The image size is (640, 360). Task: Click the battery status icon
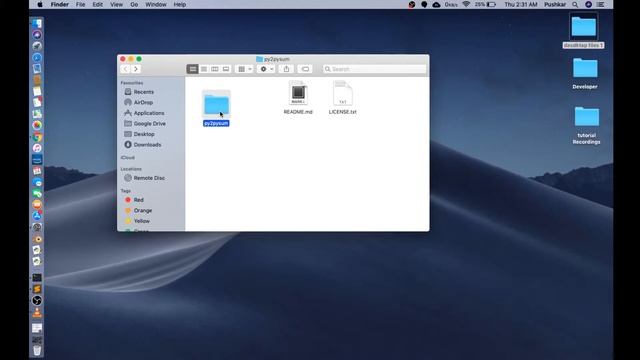point(491,4)
